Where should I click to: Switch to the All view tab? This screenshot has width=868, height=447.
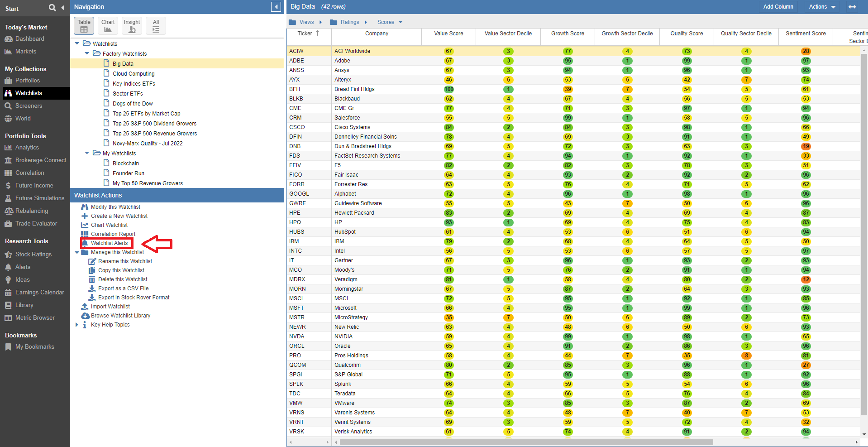click(x=156, y=26)
